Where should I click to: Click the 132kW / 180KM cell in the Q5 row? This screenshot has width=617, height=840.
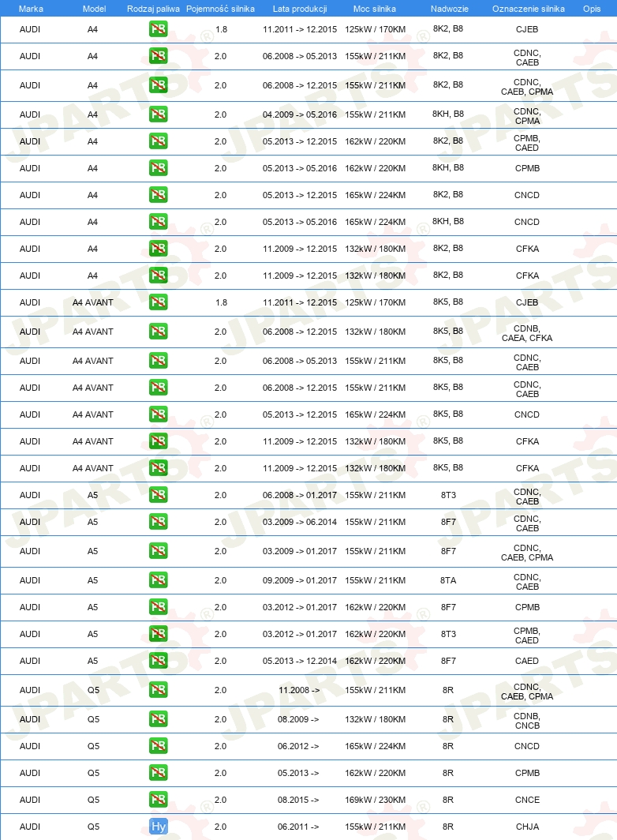coord(375,719)
